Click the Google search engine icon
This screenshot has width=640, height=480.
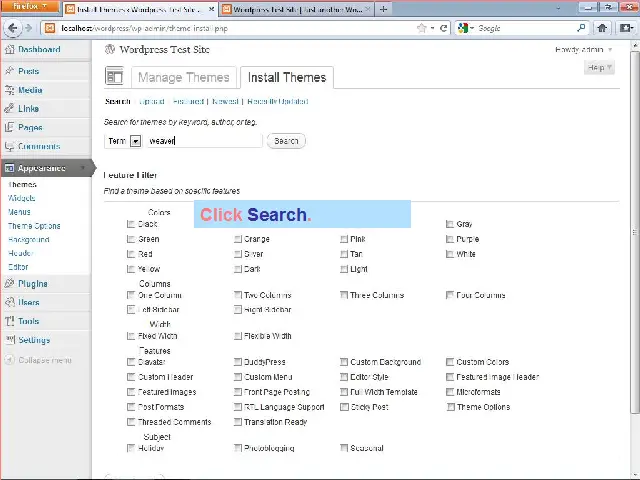462,28
